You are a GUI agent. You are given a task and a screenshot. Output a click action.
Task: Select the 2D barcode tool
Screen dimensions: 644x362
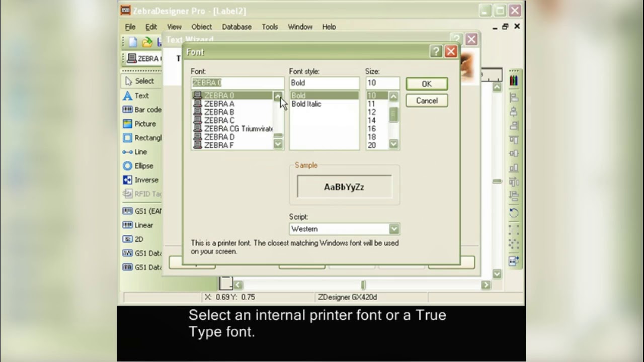[x=133, y=239]
